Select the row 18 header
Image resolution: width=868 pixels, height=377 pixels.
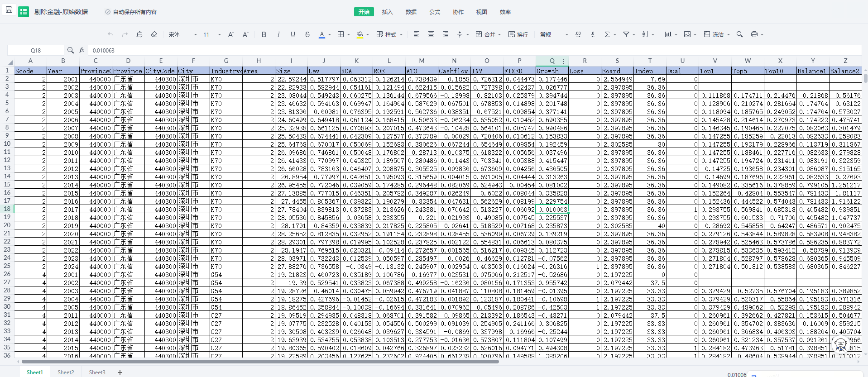pyautogui.click(x=7, y=209)
